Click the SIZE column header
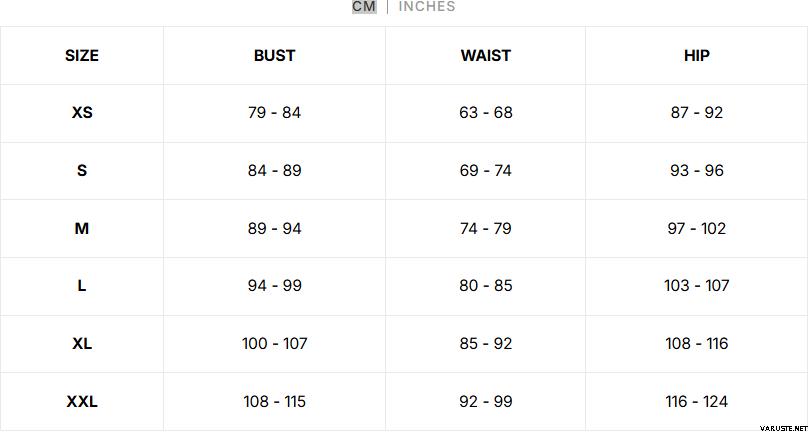The image size is (808, 431). pyautogui.click(x=82, y=56)
